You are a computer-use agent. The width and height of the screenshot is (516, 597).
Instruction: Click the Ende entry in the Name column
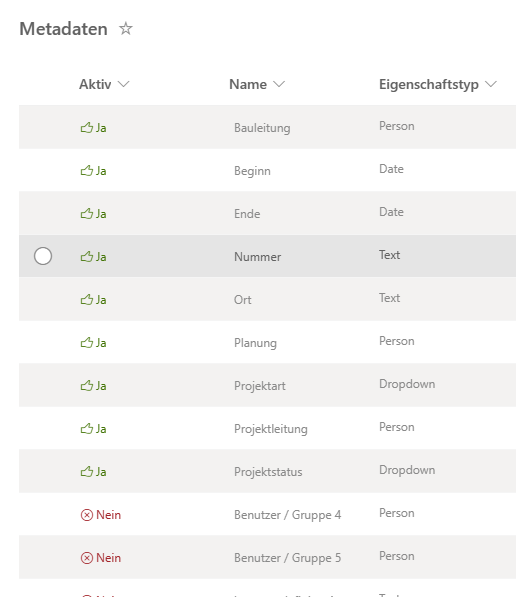pyautogui.click(x=247, y=214)
